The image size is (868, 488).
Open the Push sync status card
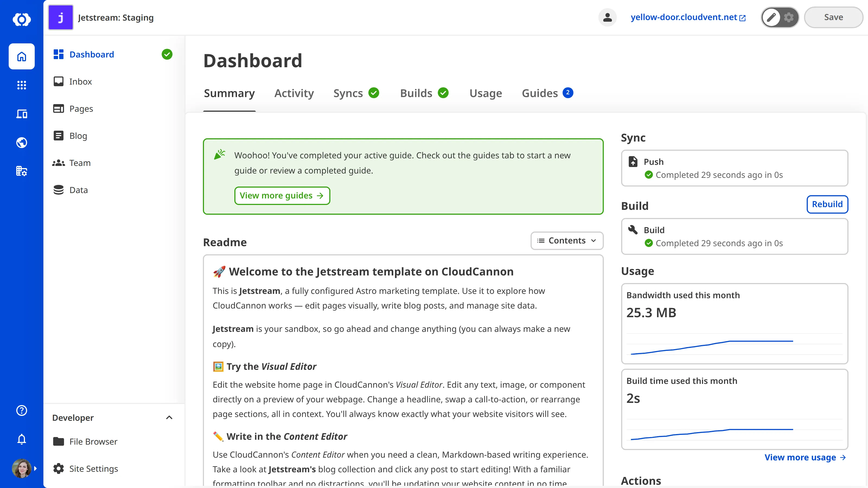[x=735, y=168]
